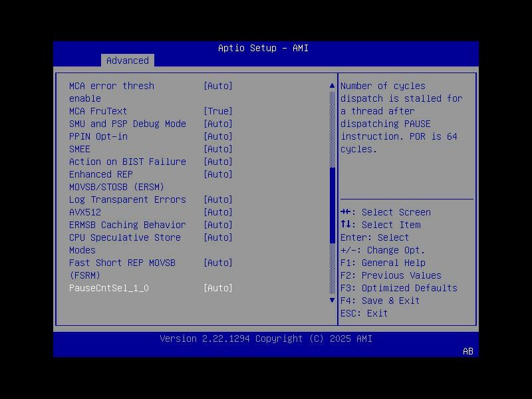The height and width of the screenshot is (399, 532).
Task: Open CPU Speculative Store Modes value
Action: click(218, 237)
